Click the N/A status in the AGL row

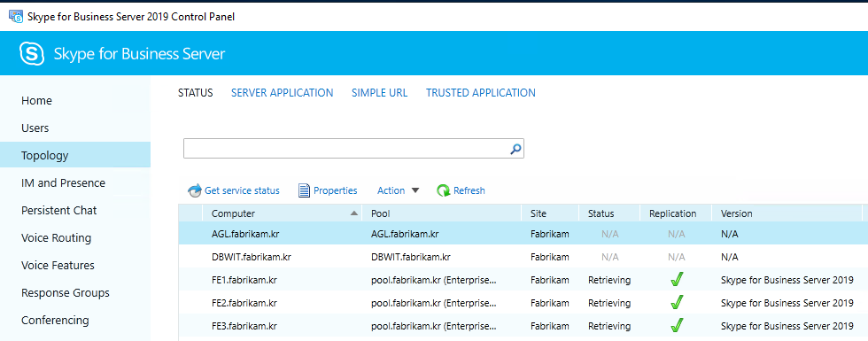point(610,234)
